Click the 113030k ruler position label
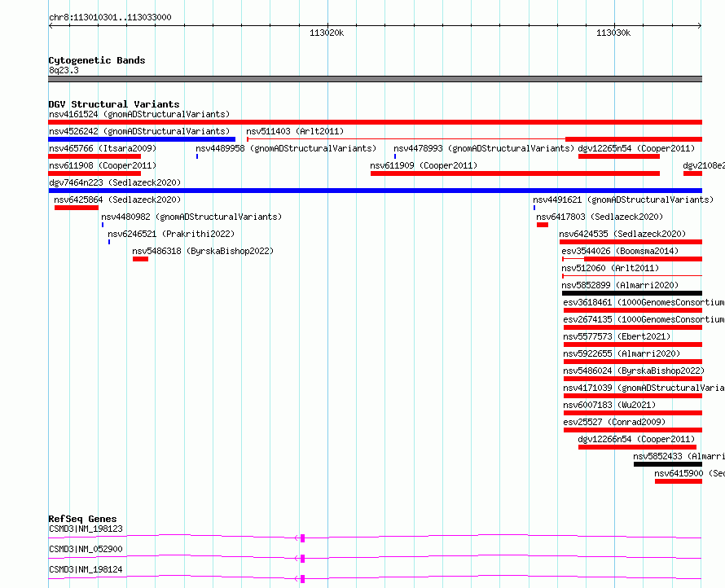Screen dimensions: 725x588 click(x=613, y=33)
